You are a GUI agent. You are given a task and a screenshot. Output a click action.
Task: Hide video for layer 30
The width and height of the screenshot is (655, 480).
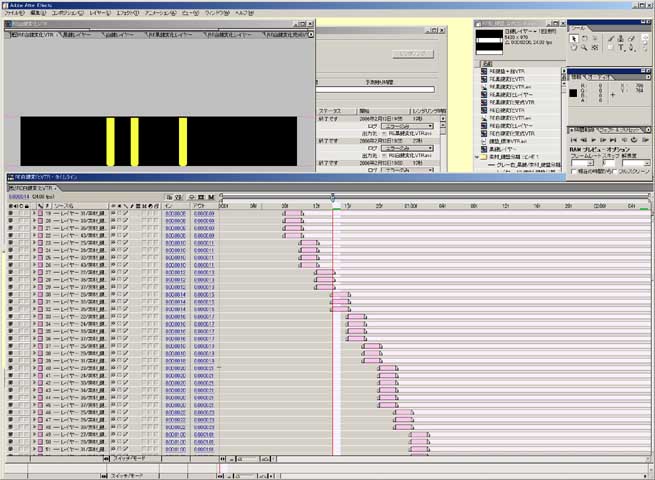pyautogui.click(x=10, y=295)
